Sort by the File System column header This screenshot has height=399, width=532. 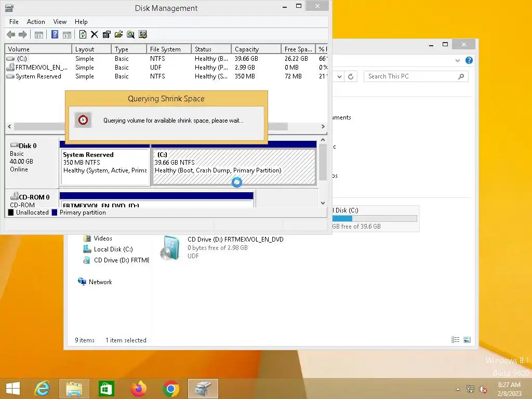point(169,49)
